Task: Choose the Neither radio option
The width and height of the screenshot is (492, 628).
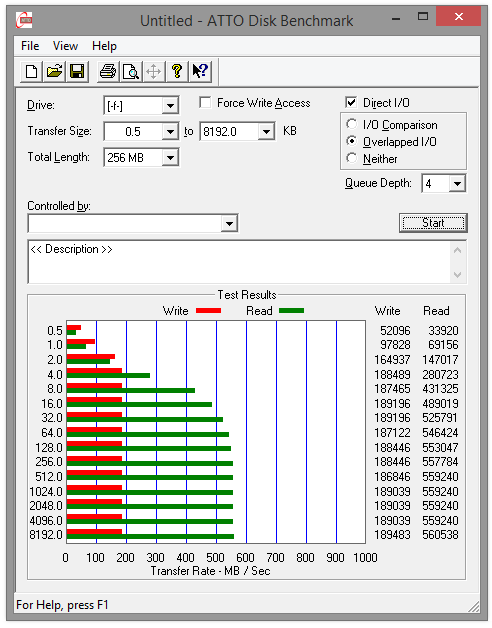Action: point(351,158)
